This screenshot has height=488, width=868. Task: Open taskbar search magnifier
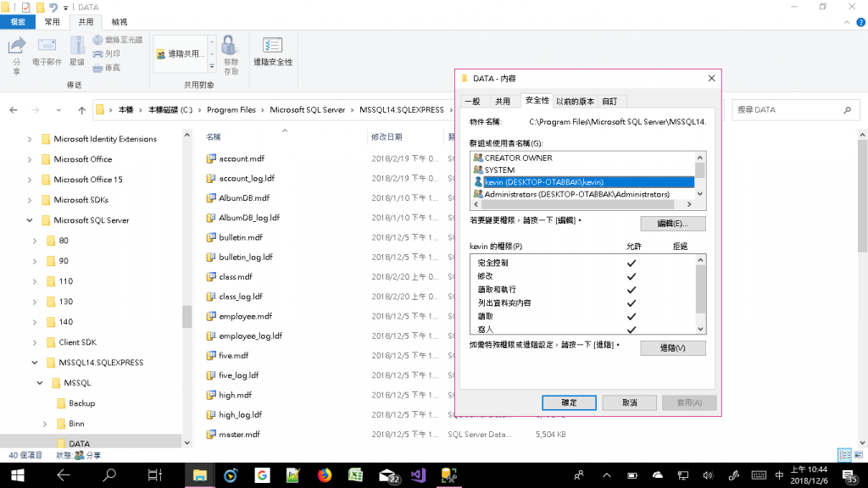[109, 475]
